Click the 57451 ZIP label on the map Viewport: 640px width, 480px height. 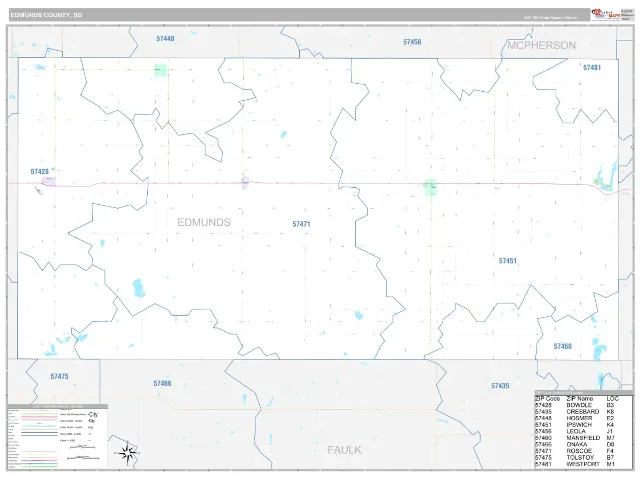coord(508,261)
